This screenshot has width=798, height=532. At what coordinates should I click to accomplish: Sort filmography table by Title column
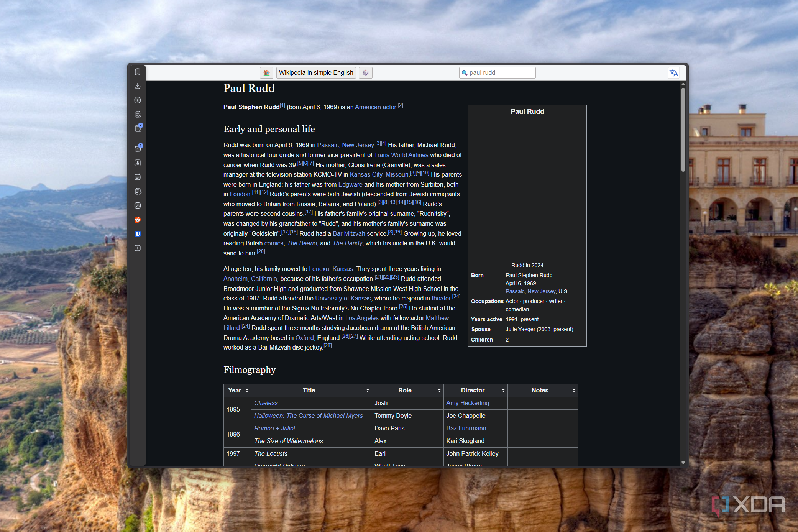pos(312,390)
